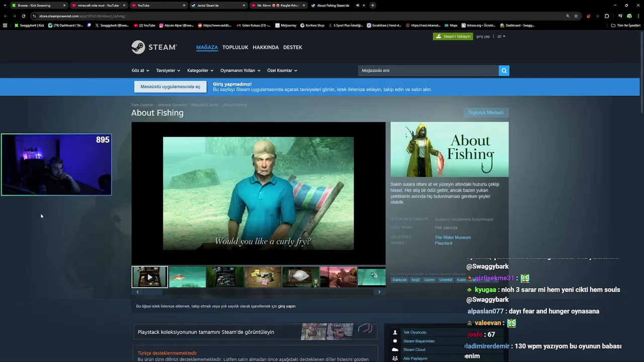
Task: Click the Steam logo in the header
Action: click(154, 47)
